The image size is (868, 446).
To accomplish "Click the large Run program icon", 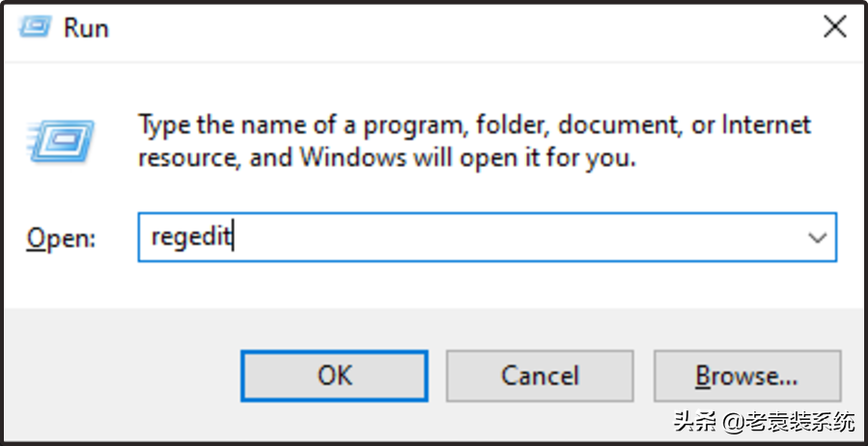I will pyautogui.click(x=61, y=141).
